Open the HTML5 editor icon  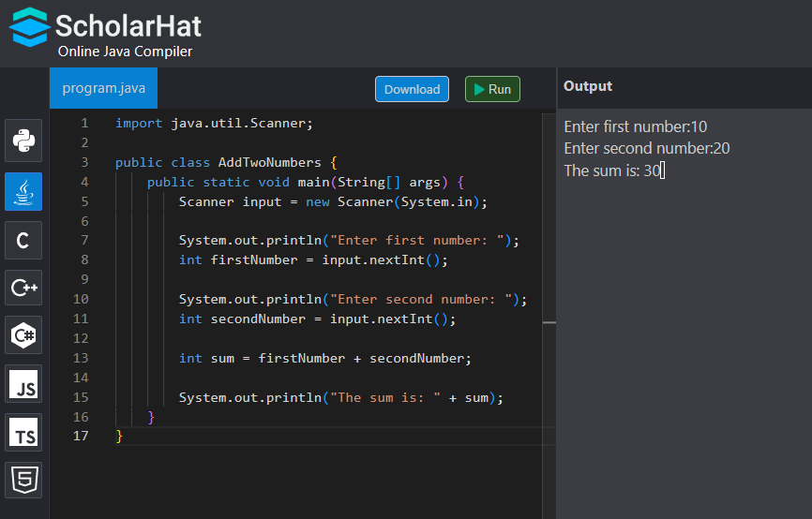pyautogui.click(x=23, y=480)
